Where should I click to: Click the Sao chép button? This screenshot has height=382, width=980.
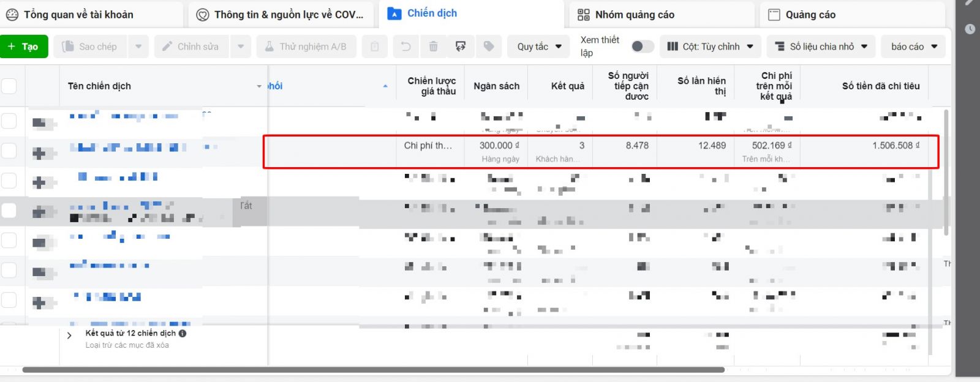[x=91, y=47]
